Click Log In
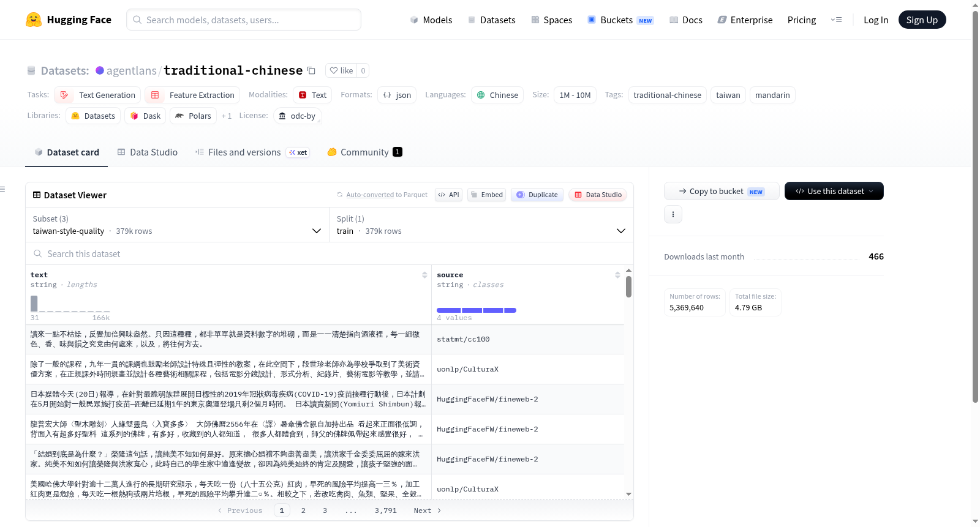This screenshot has width=980, height=527. click(875, 20)
